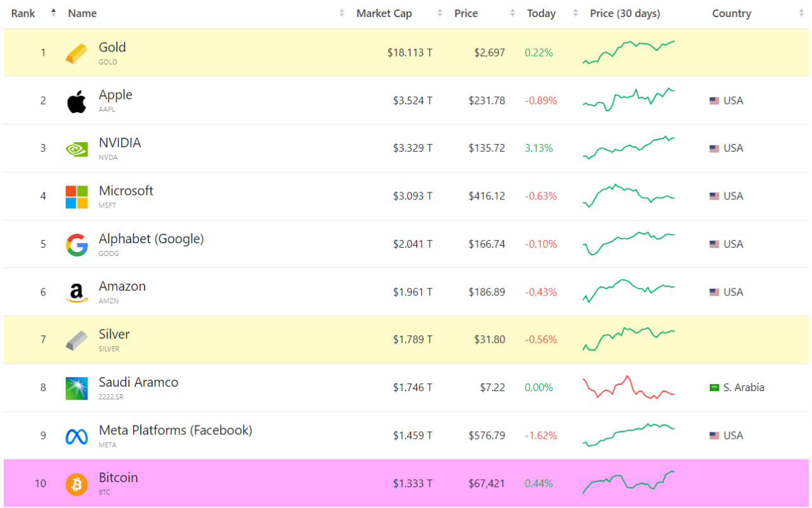The width and height of the screenshot is (812, 508).
Task: Sort table by Today column
Action: (x=541, y=13)
